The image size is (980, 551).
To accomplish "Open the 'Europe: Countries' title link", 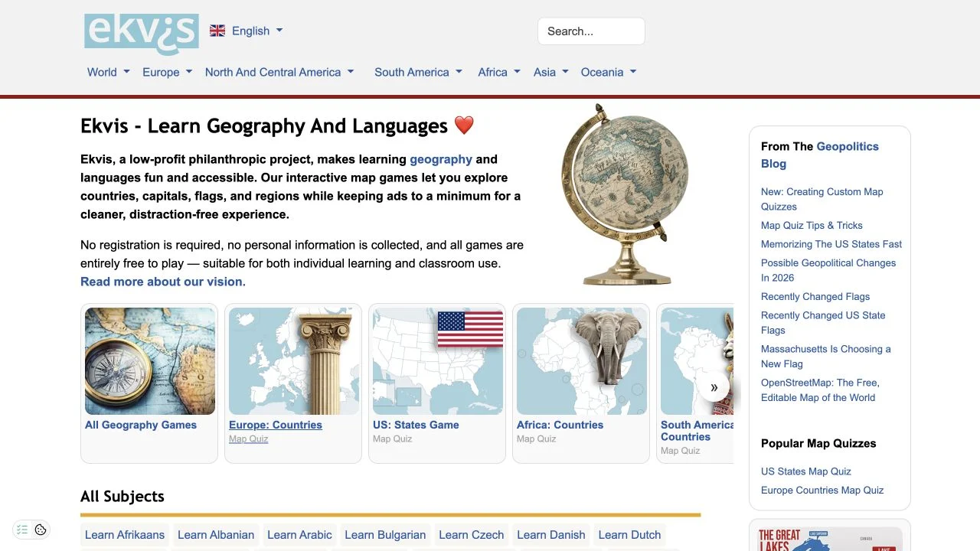I will [276, 425].
